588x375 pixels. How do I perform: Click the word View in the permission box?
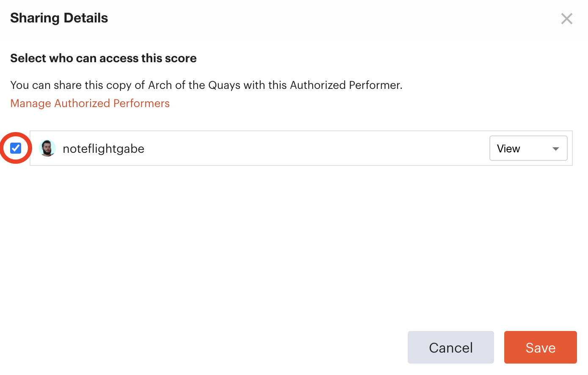coord(508,149)
